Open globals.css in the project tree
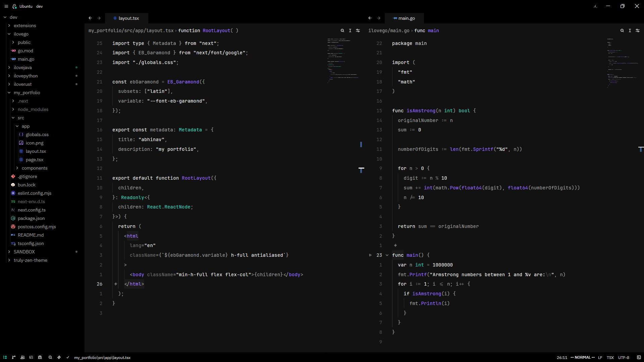This screenshot has width=644, height=362. (x=37, y=135)
